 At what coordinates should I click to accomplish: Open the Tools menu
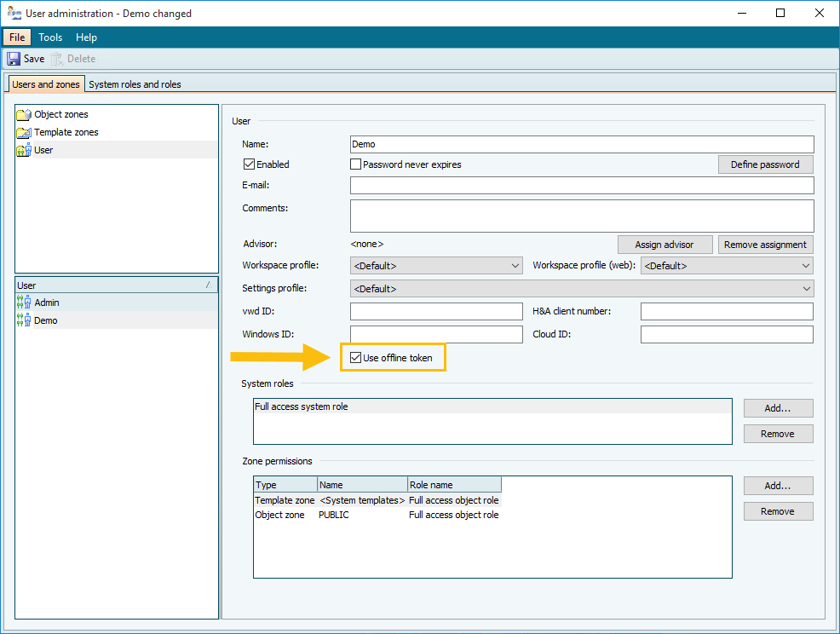50,37
